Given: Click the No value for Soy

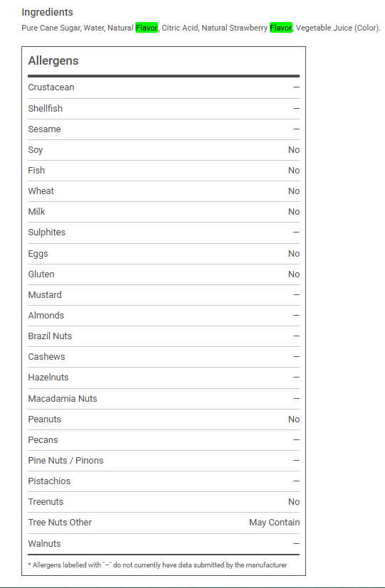Looking at the screenshot, I should (294, 149).
